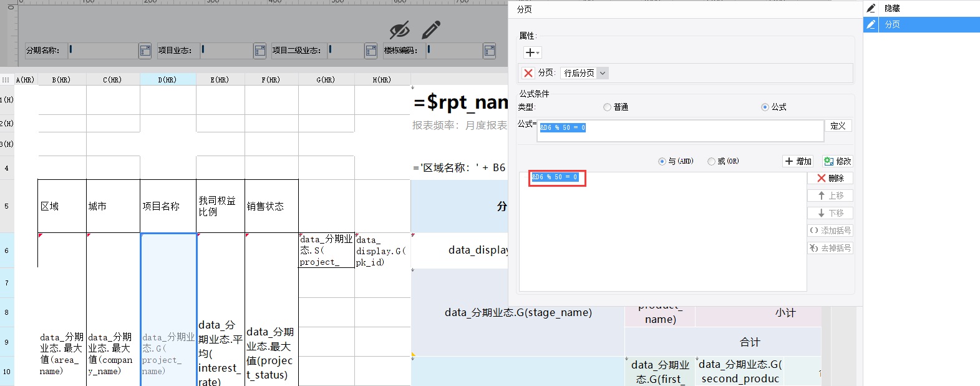Click the 项目名称 header cell

(168, 206)
